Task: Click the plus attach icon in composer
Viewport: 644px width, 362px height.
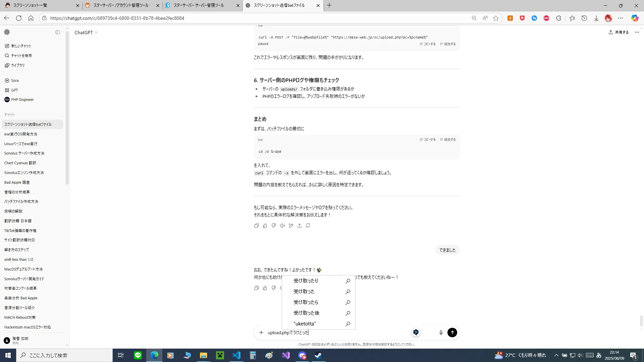Action: pyautogui.click(x=261, y=333)
